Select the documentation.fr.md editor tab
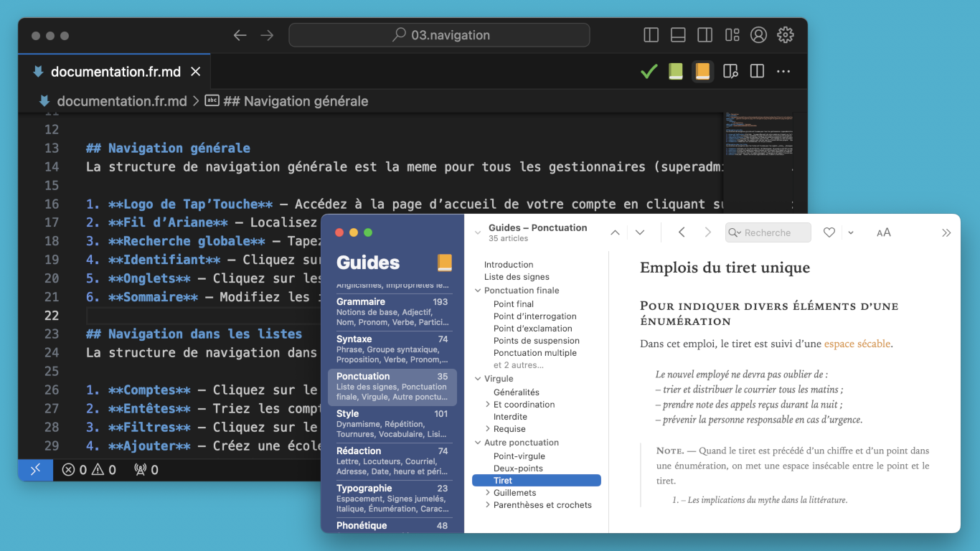 click(x=115, y=72)
